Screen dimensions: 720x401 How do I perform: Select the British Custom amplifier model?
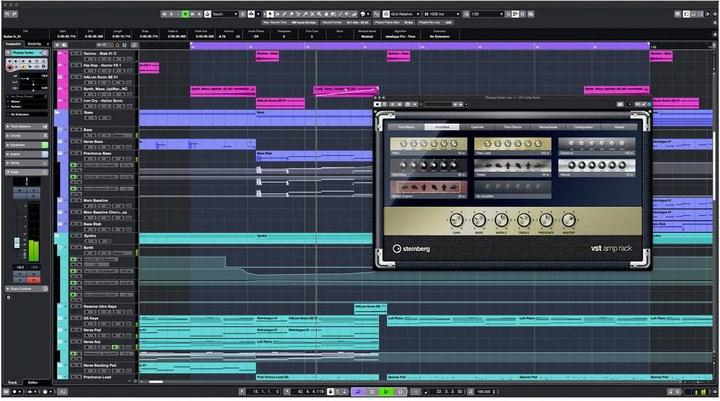pyautogui.click(x=428, y=189)
